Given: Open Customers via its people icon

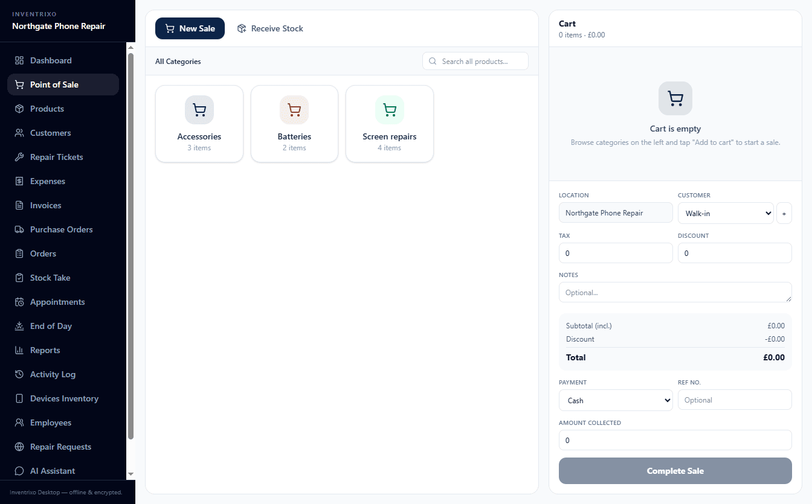Looking at the screenshot, I should (x=19, y=133).
